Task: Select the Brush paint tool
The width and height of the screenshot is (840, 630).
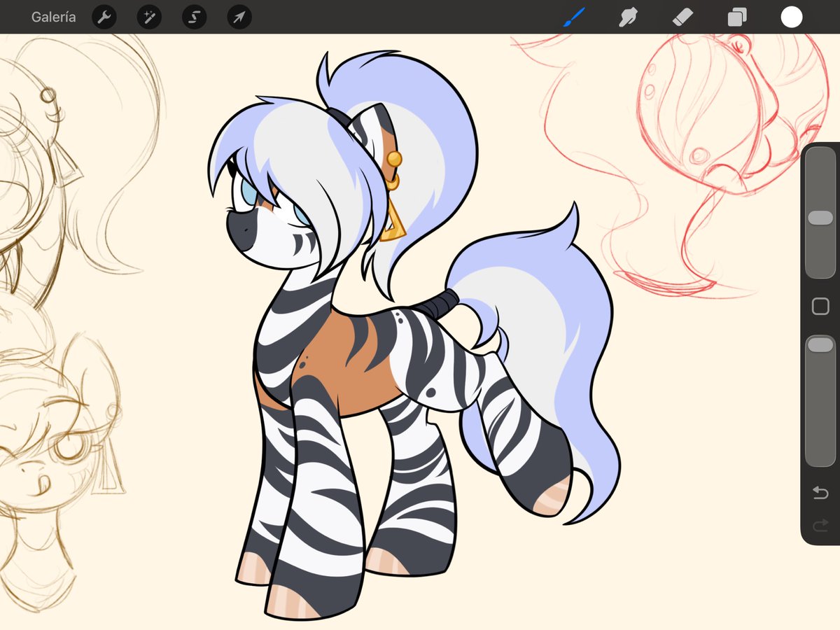Action: tap(575, 17)
